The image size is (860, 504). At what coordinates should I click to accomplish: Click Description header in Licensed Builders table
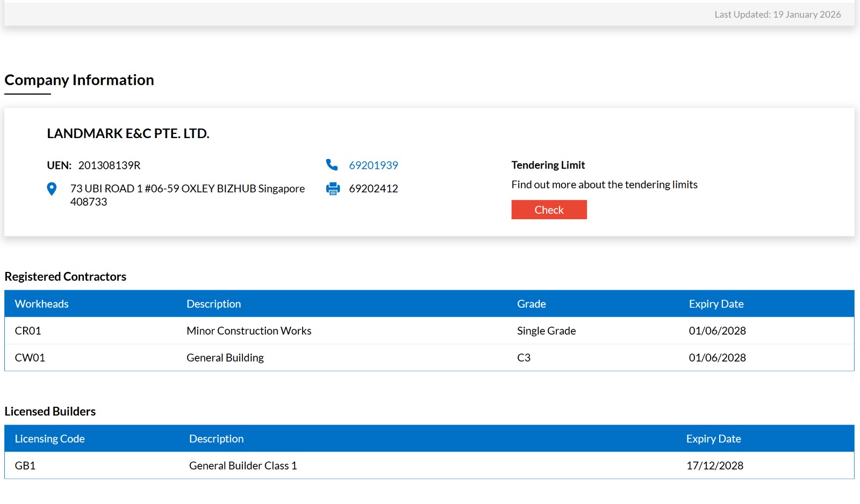coord(216,439)
